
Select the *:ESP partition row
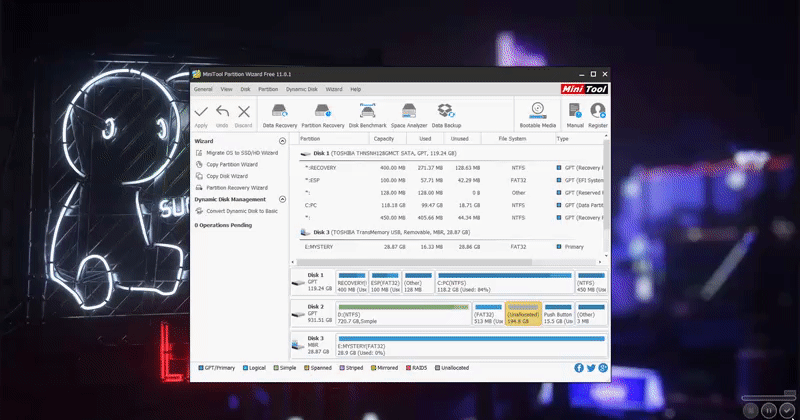[451, 180]
